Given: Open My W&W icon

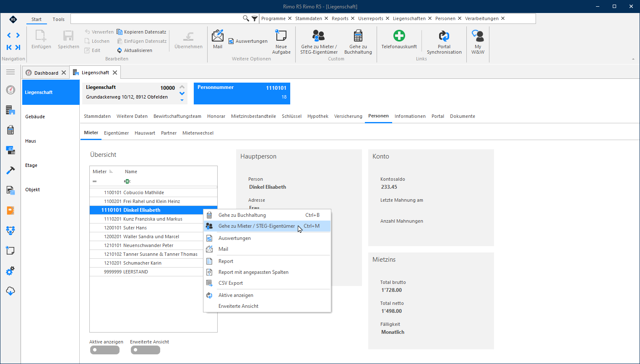Looking at the screenshot, I should (478, 36).
